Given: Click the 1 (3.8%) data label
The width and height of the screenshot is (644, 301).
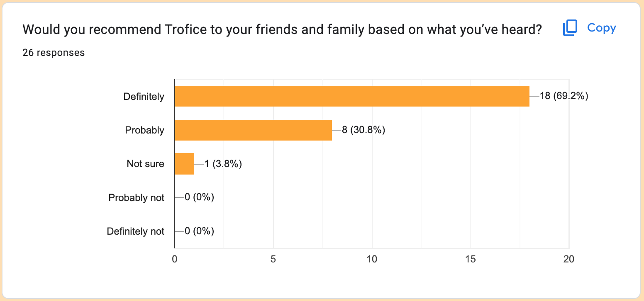Looking at the screenshot, I should 223,164.
